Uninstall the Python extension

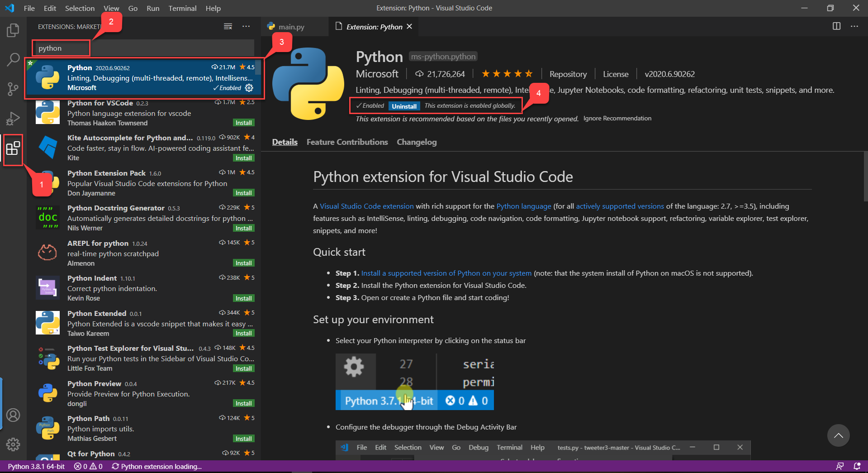pyautogui.click(x=404, y=105)
